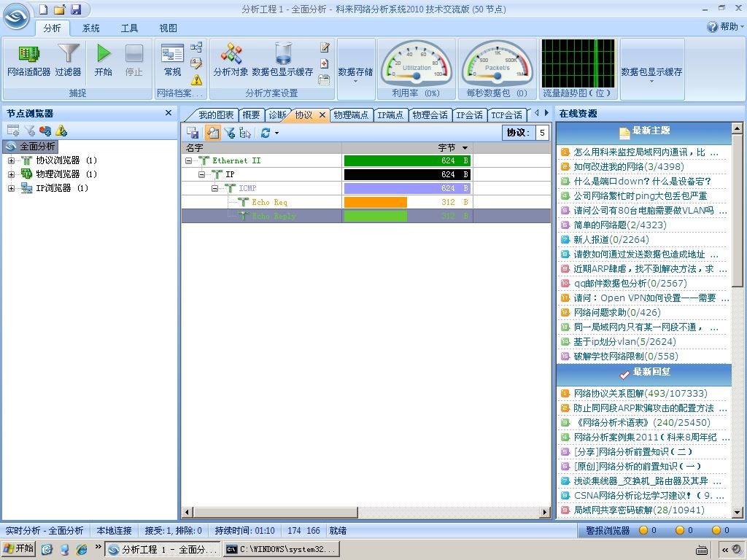Open the 我的图表 tab
Image resolution: width=747 pixels, height=560 pixels.
[215, 114]
